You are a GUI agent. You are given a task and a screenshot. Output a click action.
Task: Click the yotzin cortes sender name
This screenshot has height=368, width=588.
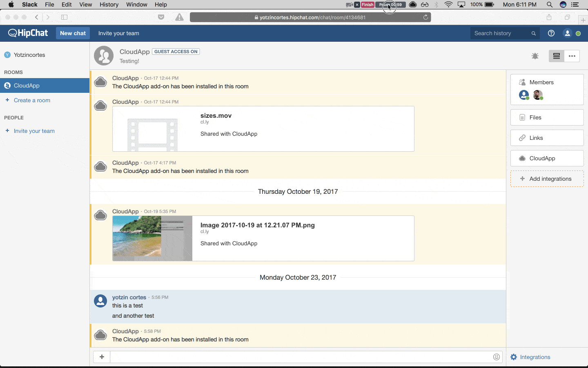[x=129, y=297]
